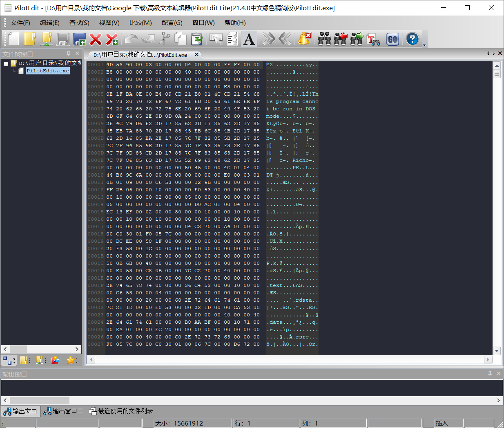Click the blue Help question mark icon

click(413, 39)
